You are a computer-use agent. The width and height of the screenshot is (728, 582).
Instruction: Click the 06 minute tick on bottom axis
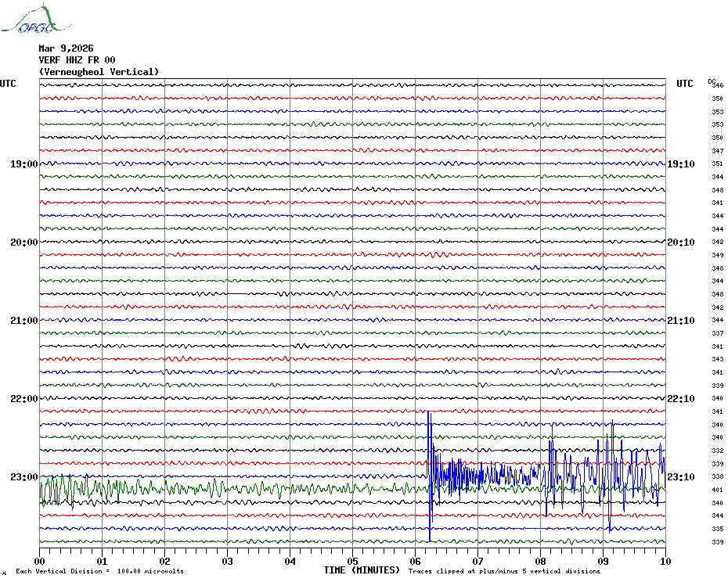coord(415,561)
